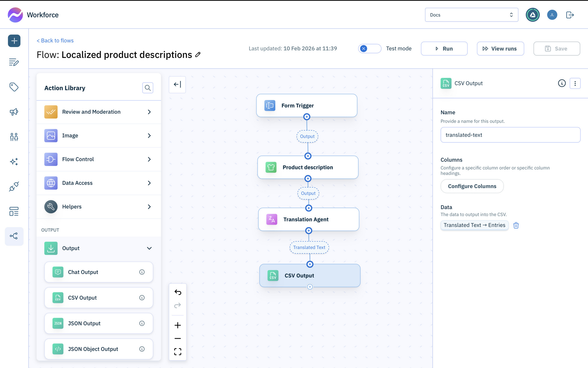
Task: Open the flows section in left sidebar
Action: coord(14,236)
